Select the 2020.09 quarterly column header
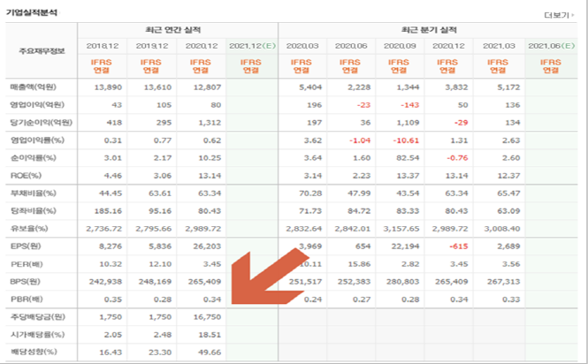The width and height of the screenshot is (588, 364). tap(400, 46)
